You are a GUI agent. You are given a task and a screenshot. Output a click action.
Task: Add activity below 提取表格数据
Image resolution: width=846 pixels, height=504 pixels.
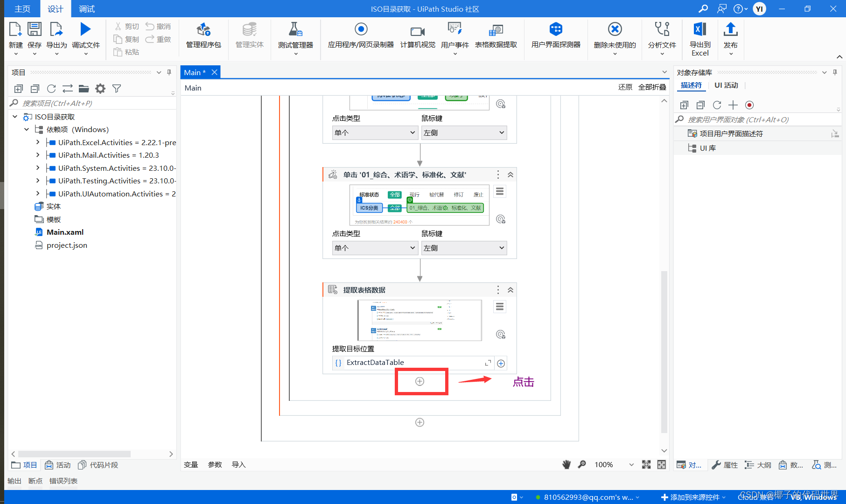click(420, 382)
